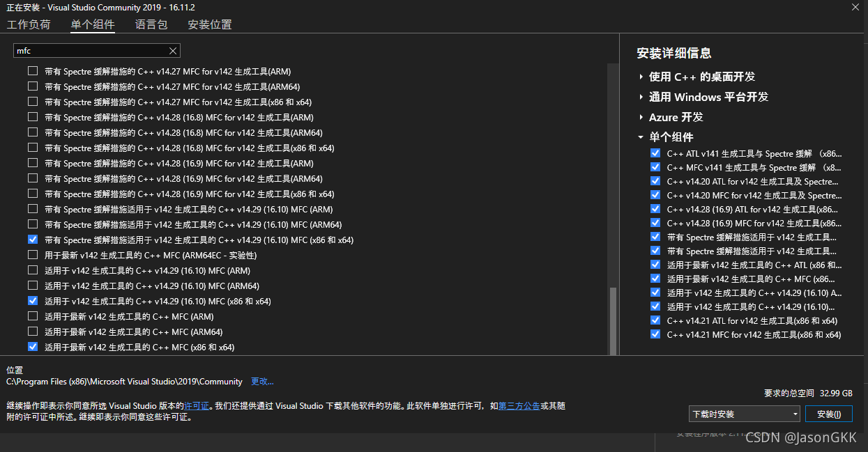Switch to the 单个组件 tab

point(93,24)
